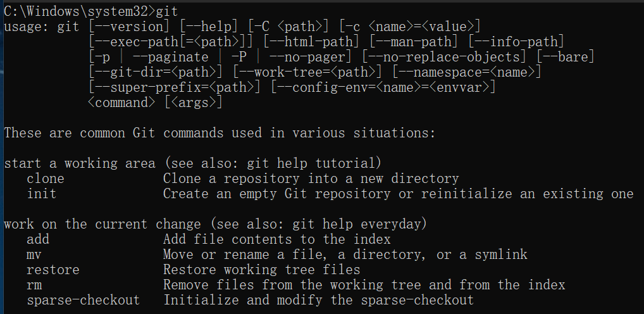The height and width of the screenshot is (314, 644).
Task: Click the '[--config-env=<name>=<envvar>]' option
Action: pyautogui.click(x=383, y=87)
